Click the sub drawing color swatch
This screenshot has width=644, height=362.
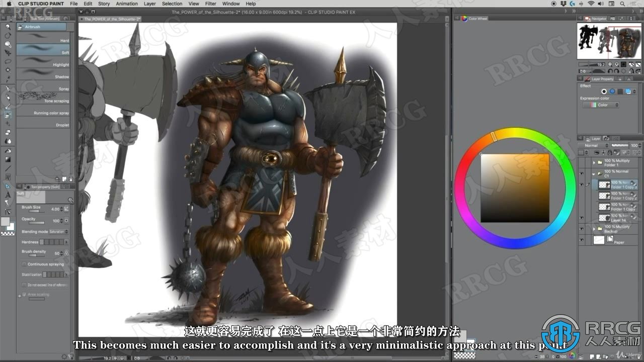(x=11, y=227)
